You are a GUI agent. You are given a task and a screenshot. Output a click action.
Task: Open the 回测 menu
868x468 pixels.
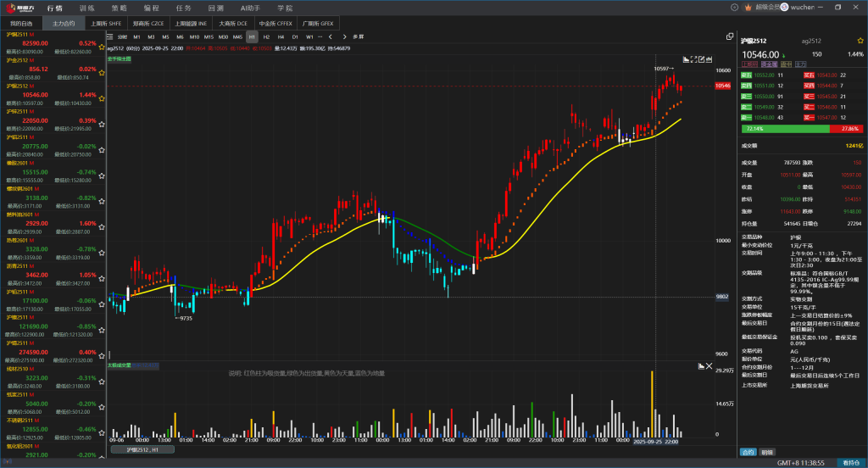click(x=216, y=8)
